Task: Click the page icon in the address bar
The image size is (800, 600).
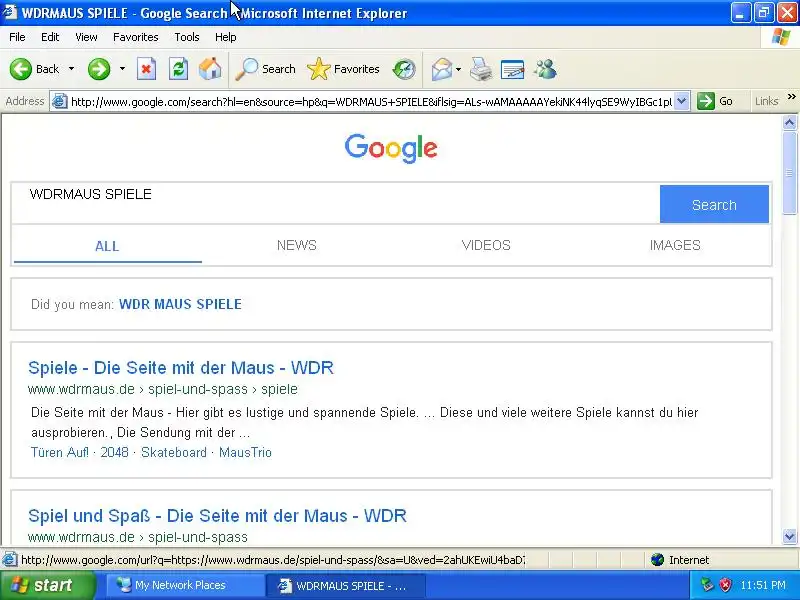Action: click(x=60, y=102)
